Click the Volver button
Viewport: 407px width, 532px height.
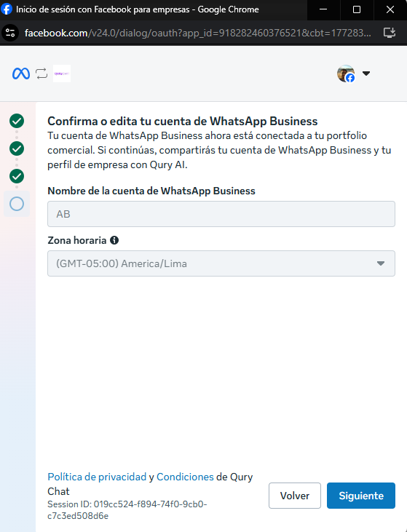coord(295,496)
